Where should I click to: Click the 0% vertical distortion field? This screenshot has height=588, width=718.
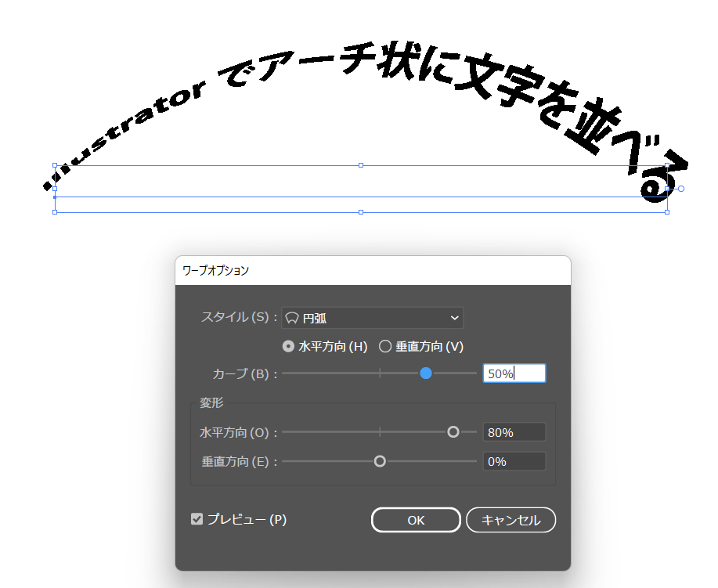click(x=514, y=461)
